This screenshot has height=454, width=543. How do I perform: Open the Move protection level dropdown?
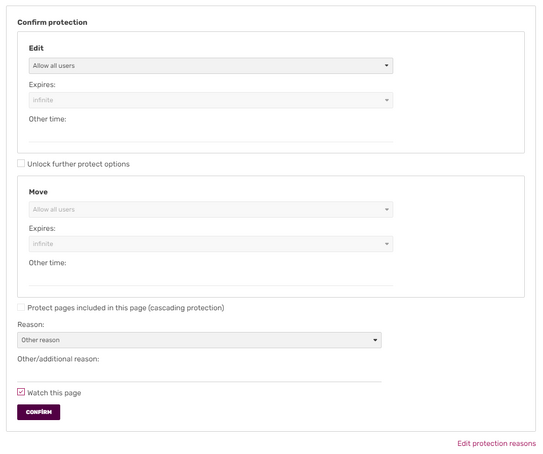(x=211, y=210)
